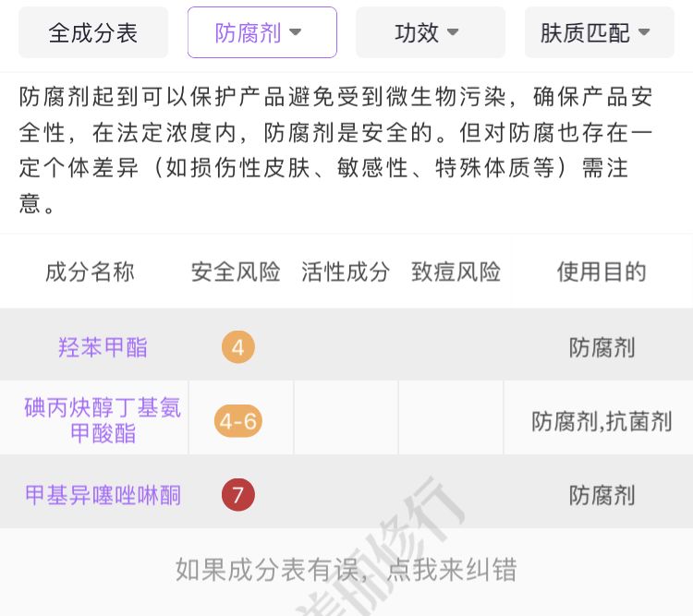
Task: Tap the 甲基异噻唑啉酮 ingredient link
Action: pos(103,496)
